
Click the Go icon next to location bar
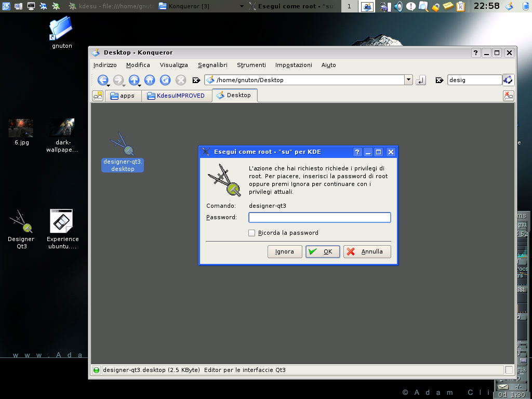coord(421,80)
